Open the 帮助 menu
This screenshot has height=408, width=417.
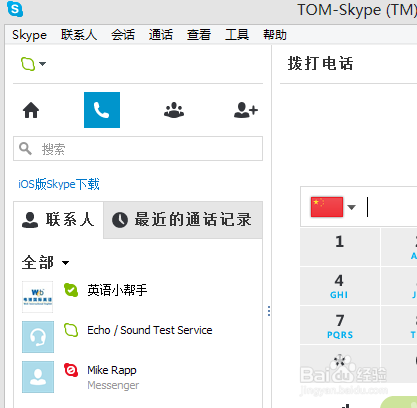275,35
